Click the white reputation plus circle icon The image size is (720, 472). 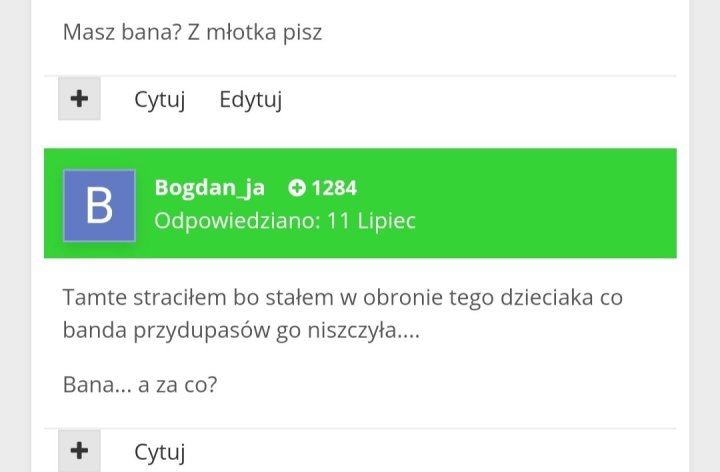(x=296, y=188)
